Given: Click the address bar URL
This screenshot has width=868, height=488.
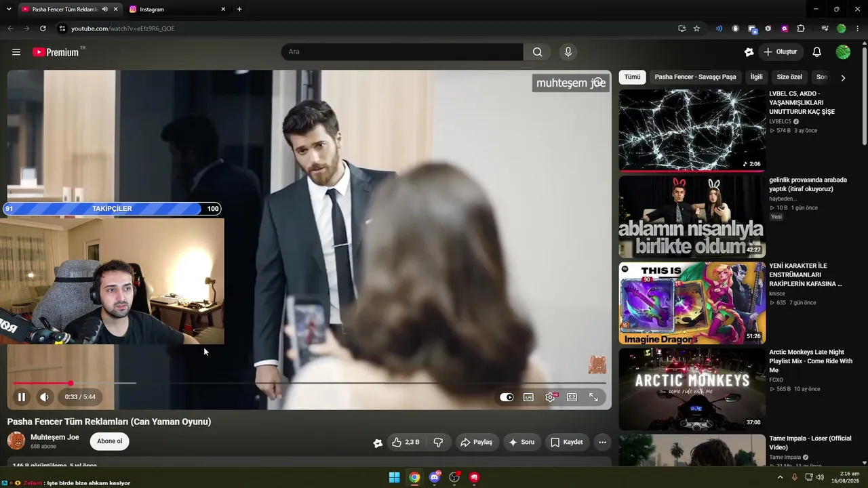Looking at the screenshot, I should (123, 28).
